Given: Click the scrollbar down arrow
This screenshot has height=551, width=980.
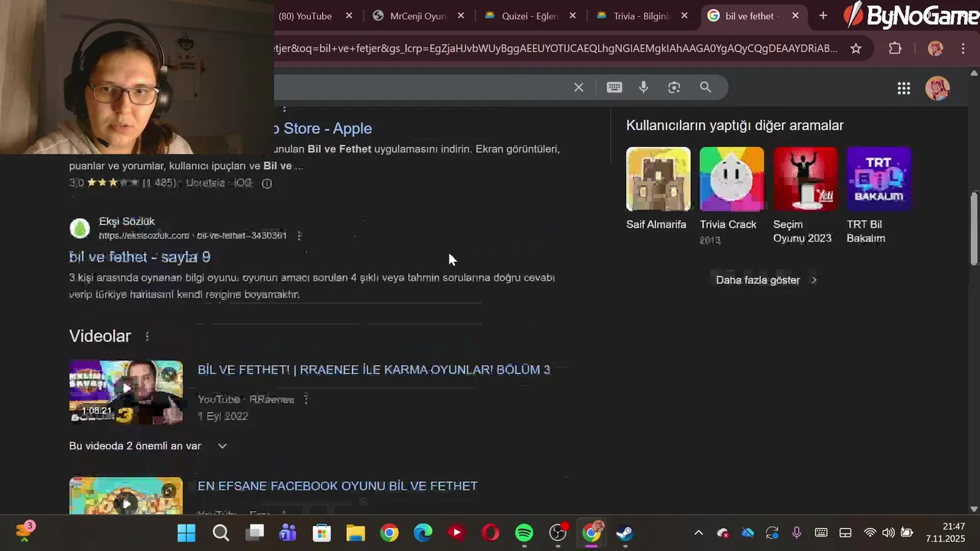Looking at the screenshot, I should [x=974, y=509].
